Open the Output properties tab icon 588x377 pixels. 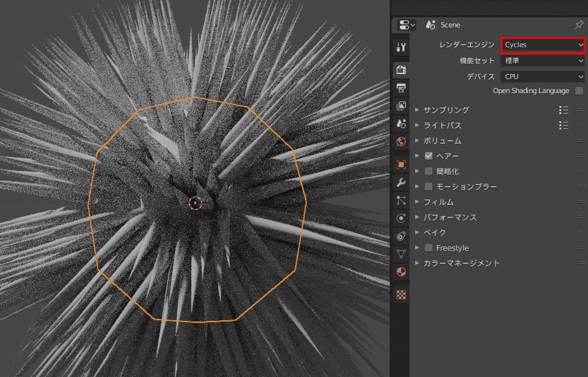point(401,88)
